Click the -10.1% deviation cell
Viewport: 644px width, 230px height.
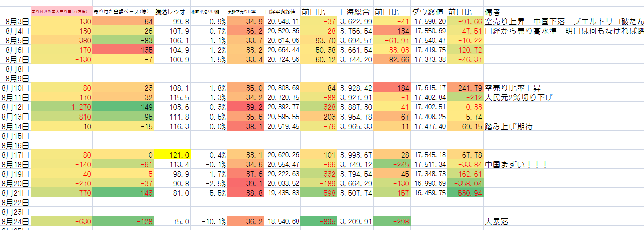(209, 221)
